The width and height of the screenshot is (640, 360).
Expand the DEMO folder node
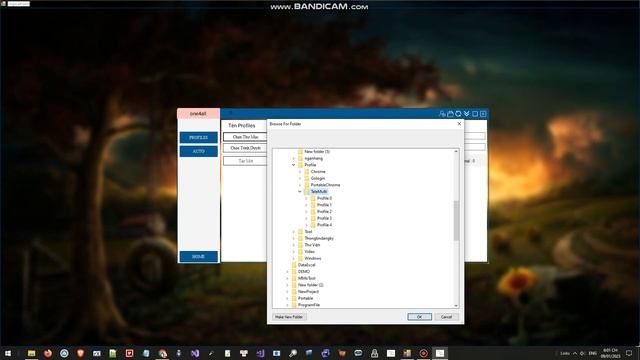[x=287, y=271]
